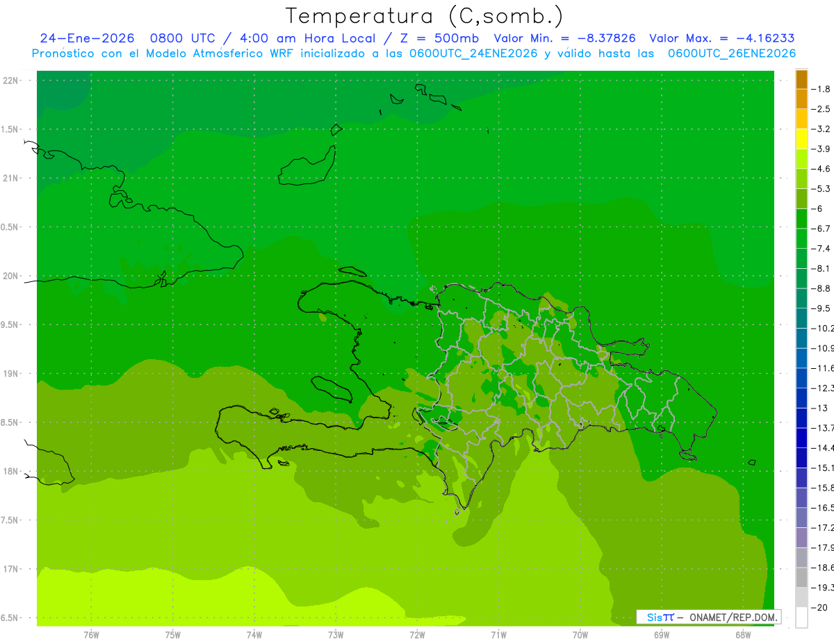
Task: Click the "Valor Min. = -8.37826" text
Action: click(x=564, y=38)
